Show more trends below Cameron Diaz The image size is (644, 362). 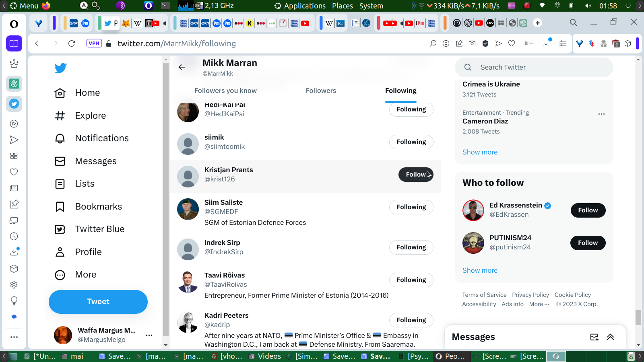point(480,152)
